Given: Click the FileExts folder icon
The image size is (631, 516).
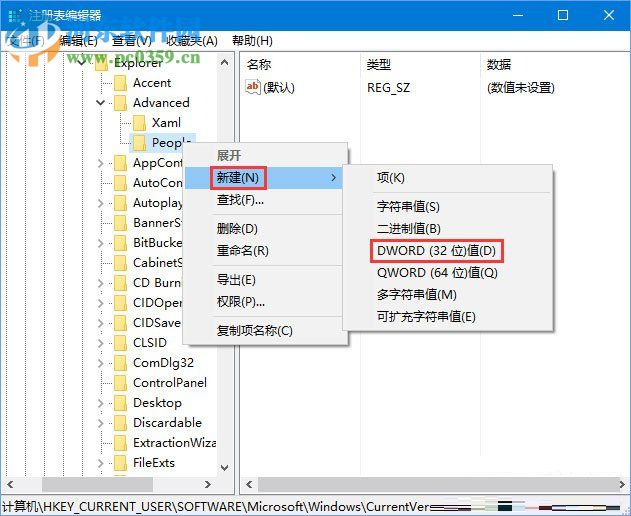Looking at the screenshot, I should [120, 463].
